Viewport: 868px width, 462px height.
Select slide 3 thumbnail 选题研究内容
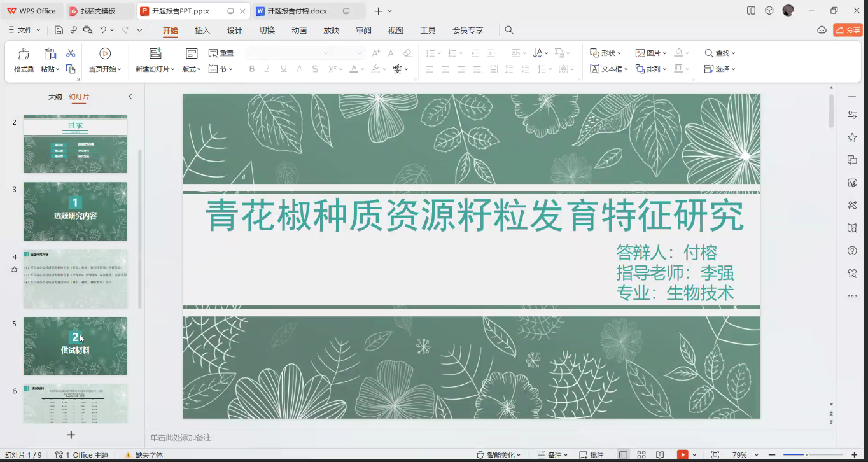[75, 211]
